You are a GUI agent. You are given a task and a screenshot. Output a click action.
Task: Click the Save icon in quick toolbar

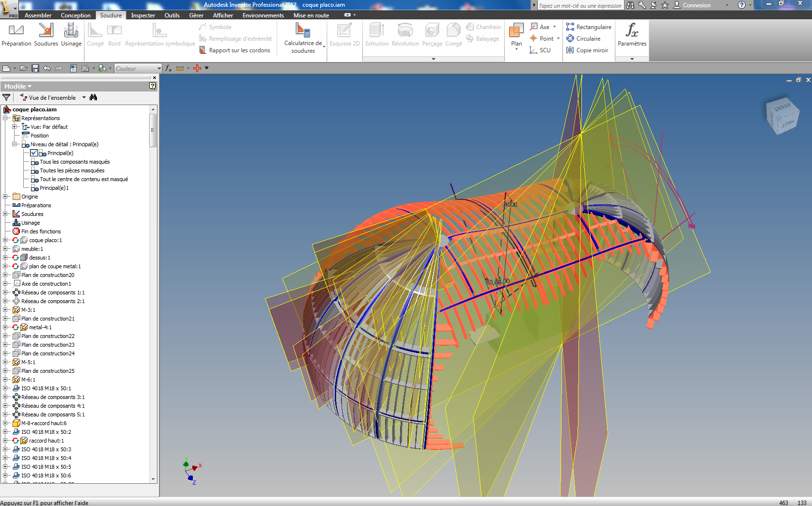[35, 68]
